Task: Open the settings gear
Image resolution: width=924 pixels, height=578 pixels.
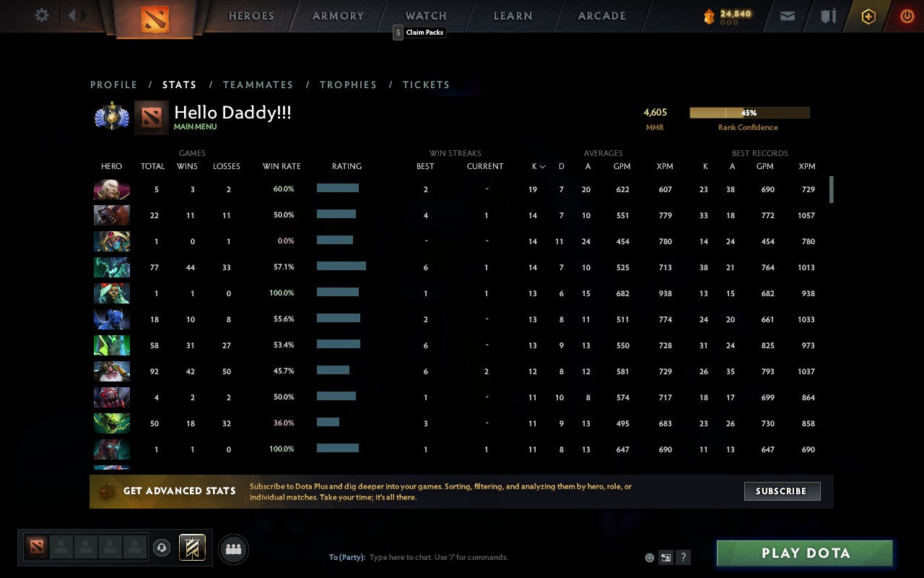Action: tap(41, 15)
